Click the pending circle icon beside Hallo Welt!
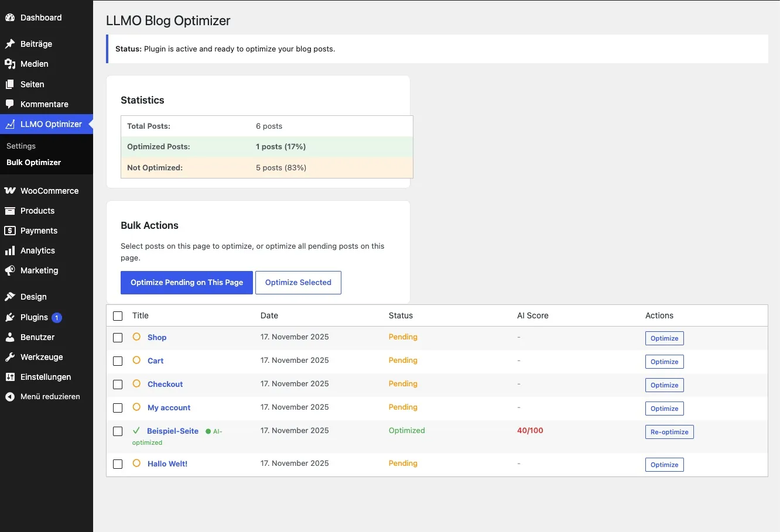 click(x=136, y=464)
